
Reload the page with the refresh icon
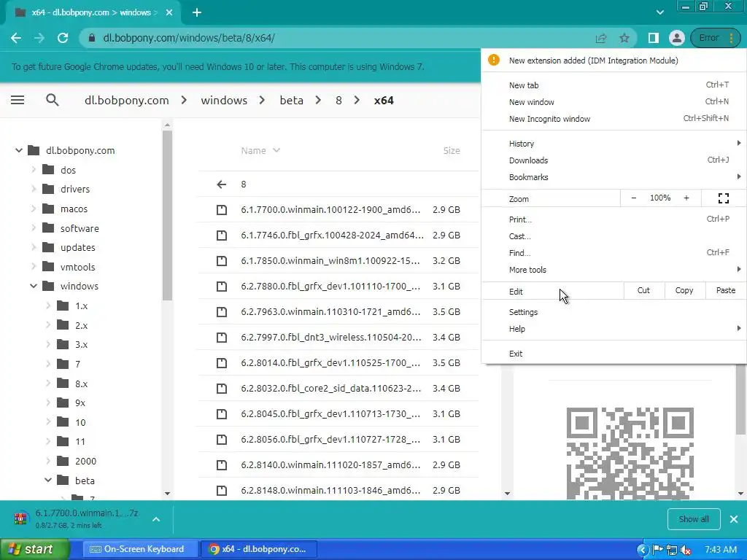click(x=63, y=38)
